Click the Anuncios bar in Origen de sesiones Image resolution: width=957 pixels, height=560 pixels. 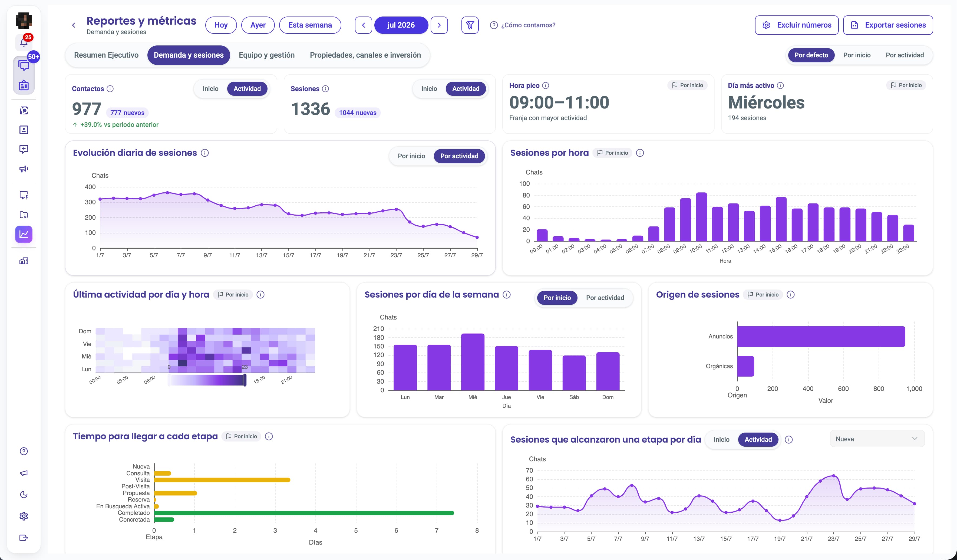pyautogui.click(x=821, y=336)
